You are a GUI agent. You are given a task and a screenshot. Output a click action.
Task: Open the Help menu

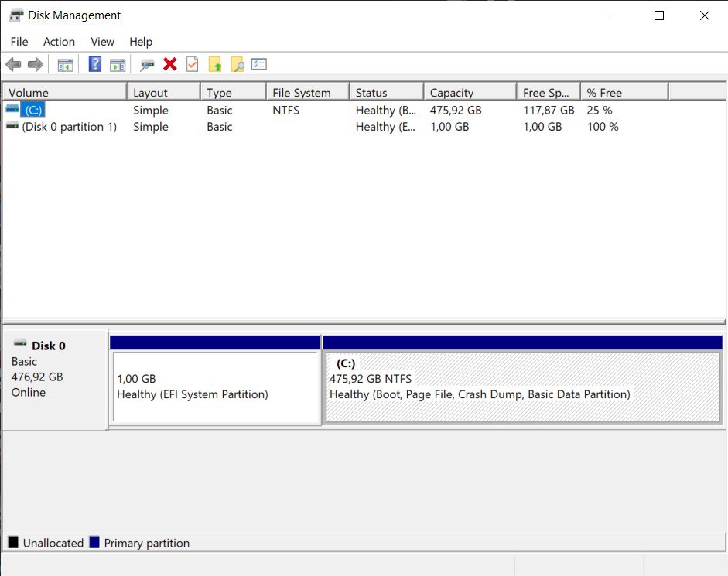point(141,42)
